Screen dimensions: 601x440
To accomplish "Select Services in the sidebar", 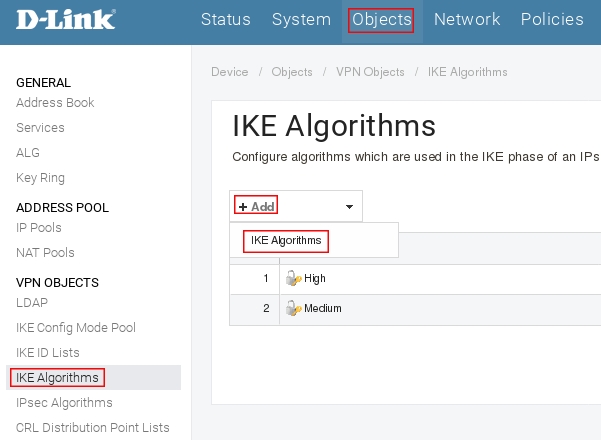I will 40,128.
